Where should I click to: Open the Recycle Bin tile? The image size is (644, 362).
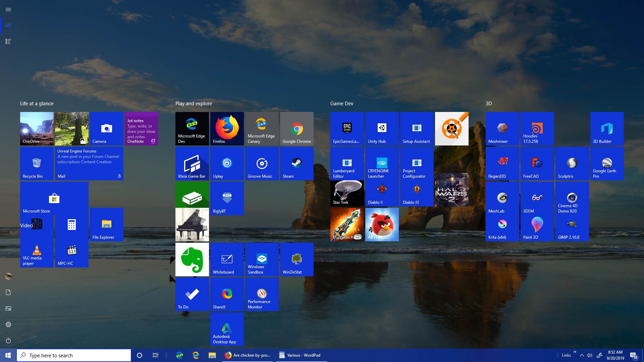(x=37, y=164)
